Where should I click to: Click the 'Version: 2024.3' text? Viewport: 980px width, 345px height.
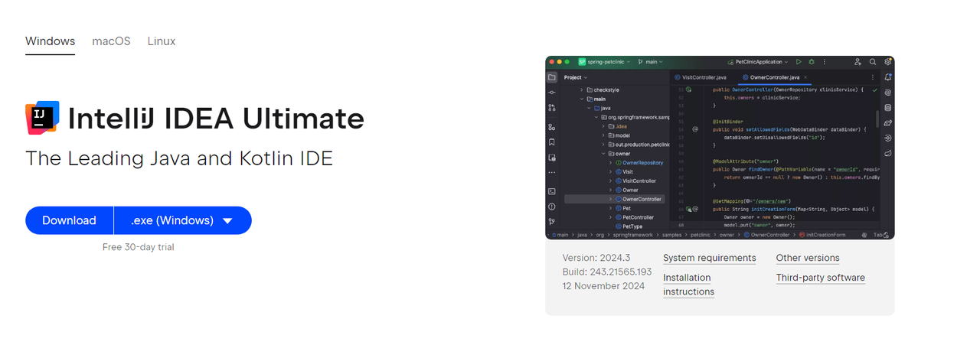[x=596, y=258]
